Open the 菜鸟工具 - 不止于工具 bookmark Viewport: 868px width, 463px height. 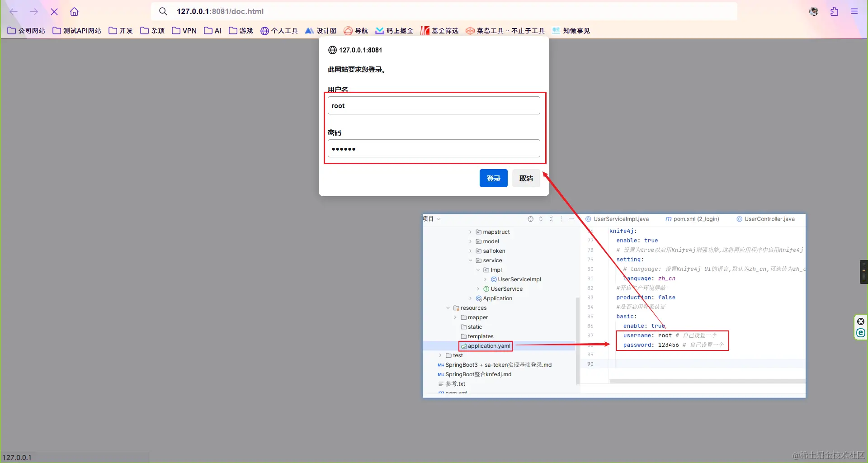[505, 31]
